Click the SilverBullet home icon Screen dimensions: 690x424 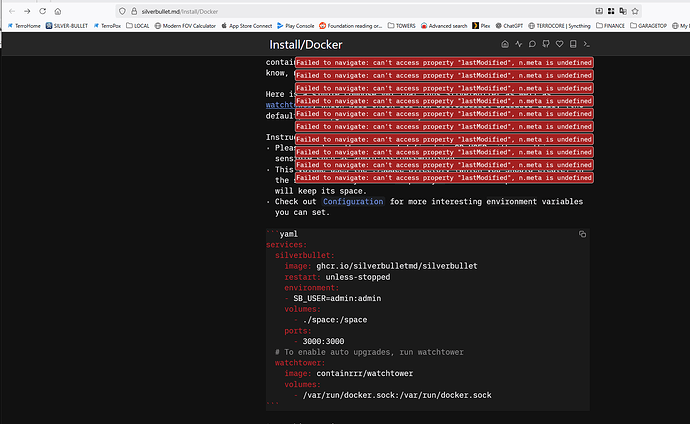(505, 45)
